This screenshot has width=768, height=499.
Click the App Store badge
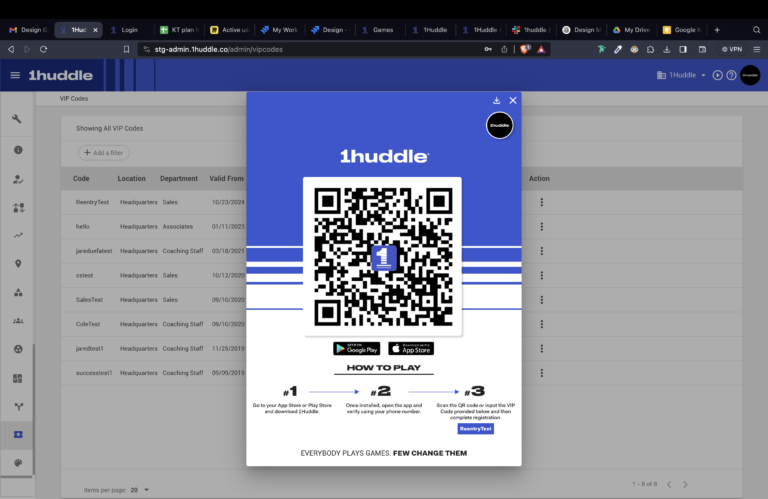click(x=411, y=349)
